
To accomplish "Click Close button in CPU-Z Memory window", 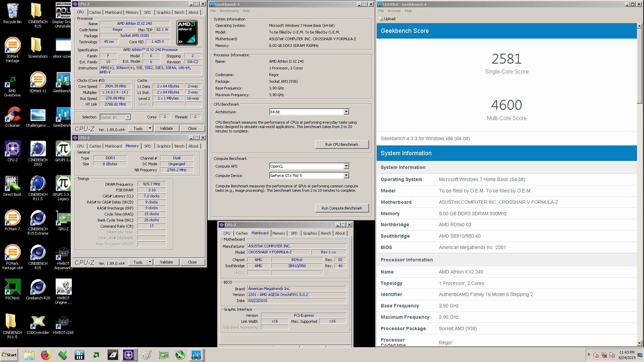I will (x=192, y=262).
